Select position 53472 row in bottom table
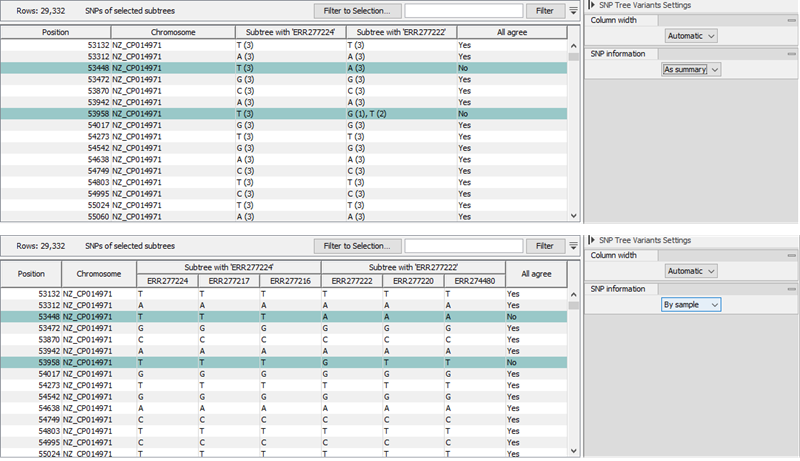 (284, 328)
